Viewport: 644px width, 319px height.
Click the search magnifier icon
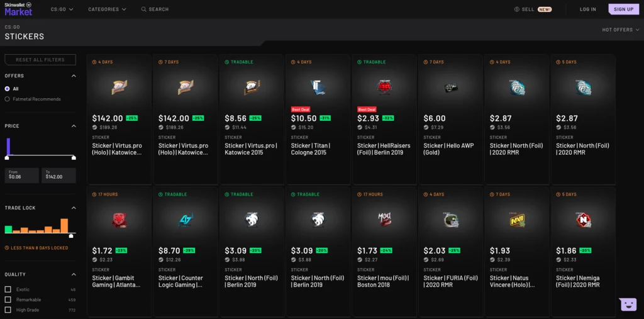coord(144,9)
